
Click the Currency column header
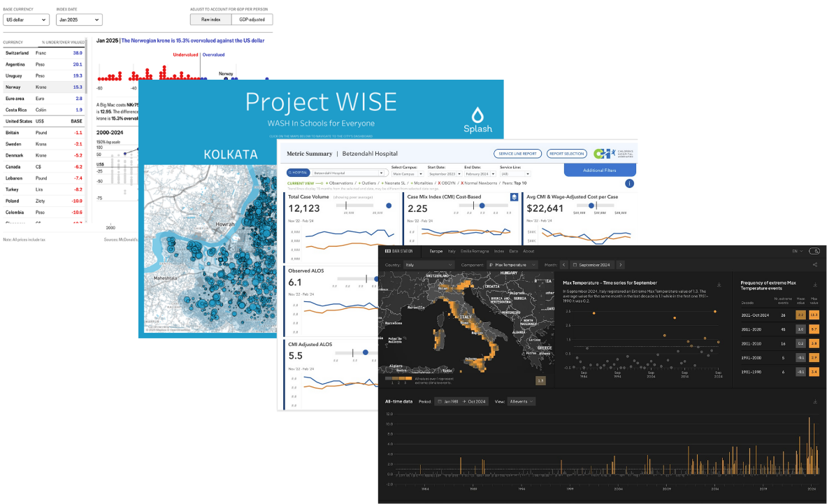point(13,42)
